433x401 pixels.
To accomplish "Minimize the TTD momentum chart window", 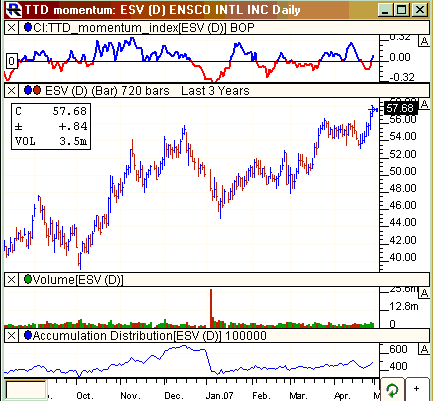I will [x=385, y=10].
